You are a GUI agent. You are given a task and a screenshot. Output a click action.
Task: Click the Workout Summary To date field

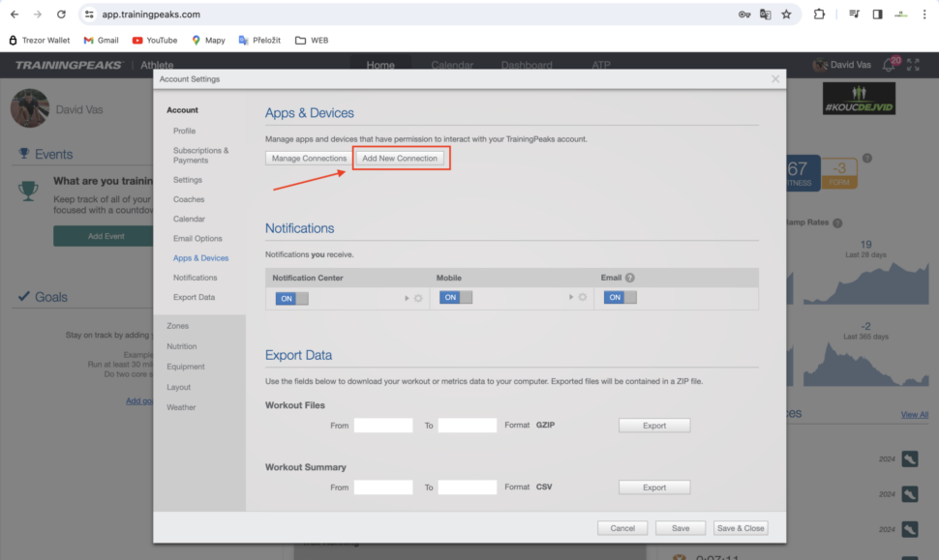(468, 487)
